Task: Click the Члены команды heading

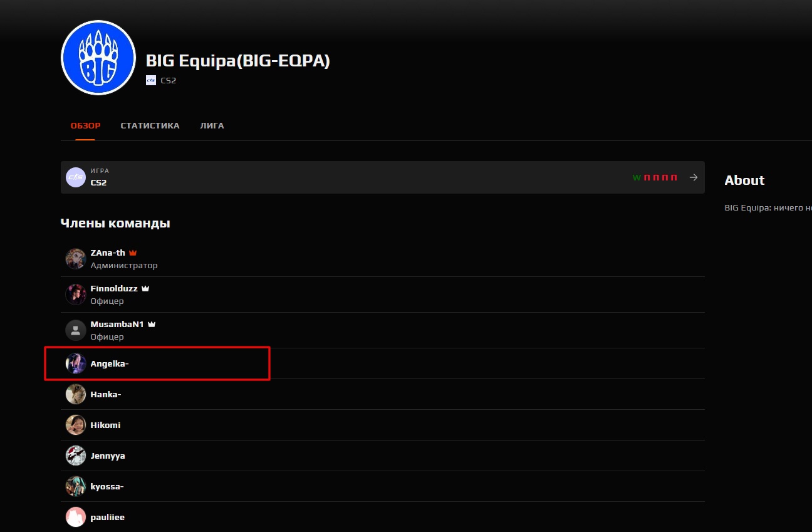Action: click(115, 223)
